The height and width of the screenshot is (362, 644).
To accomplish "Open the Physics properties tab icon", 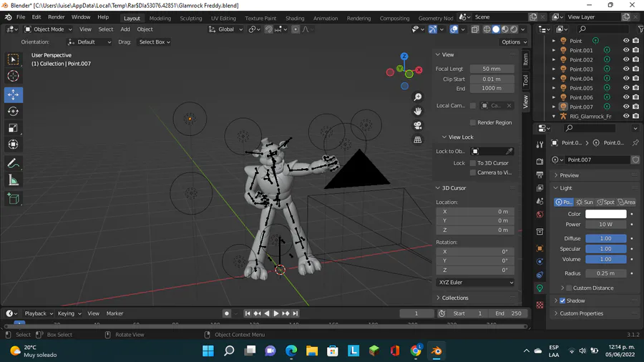I will pyautogui.click(x=540, y=261).
